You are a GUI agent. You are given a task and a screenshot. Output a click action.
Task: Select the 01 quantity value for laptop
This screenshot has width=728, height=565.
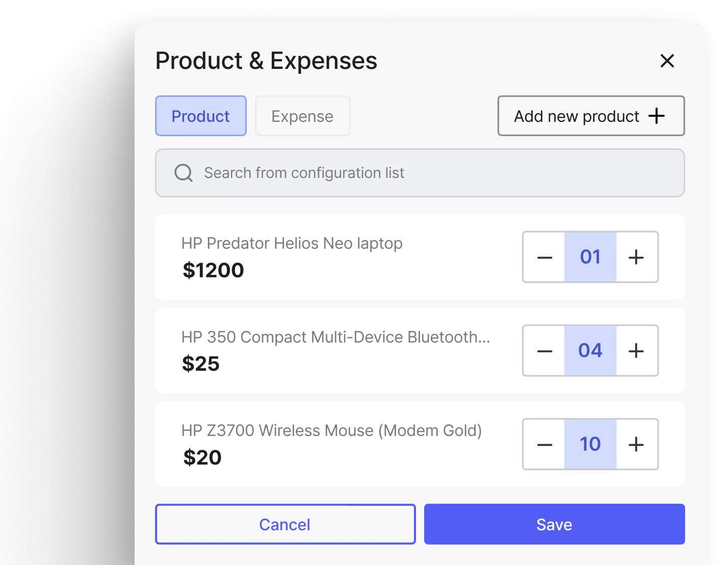pos(590,258)
